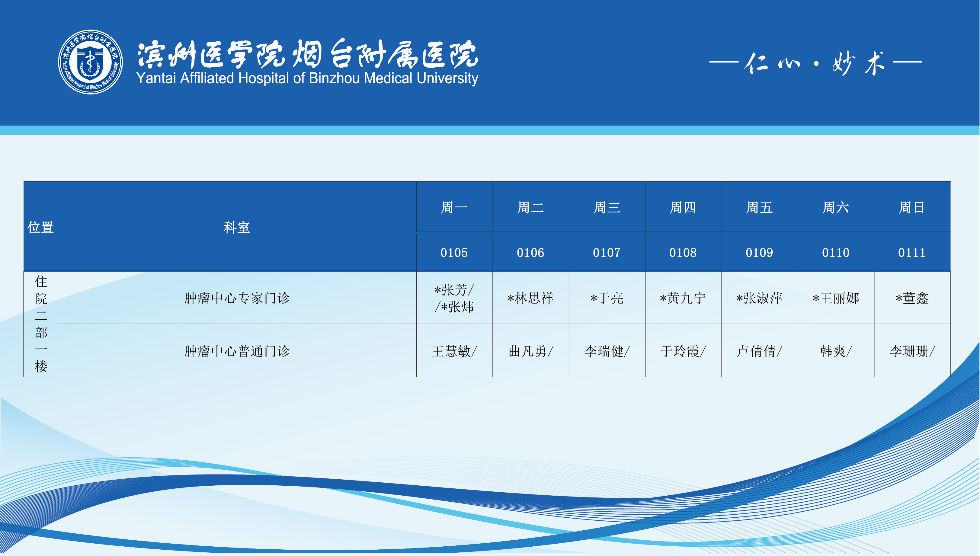Click doctor *林思祥 on Tuesday

coord(530,298)
